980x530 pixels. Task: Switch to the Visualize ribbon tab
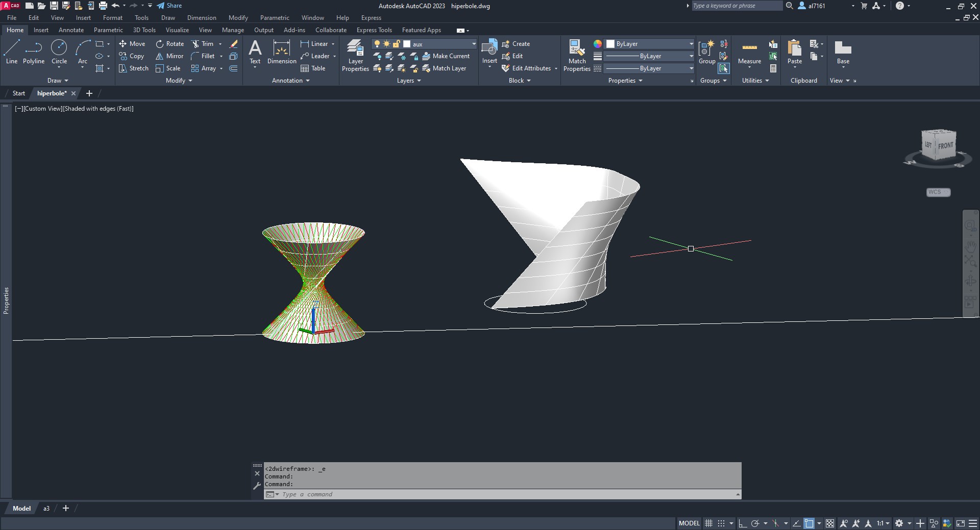(177, 30)
